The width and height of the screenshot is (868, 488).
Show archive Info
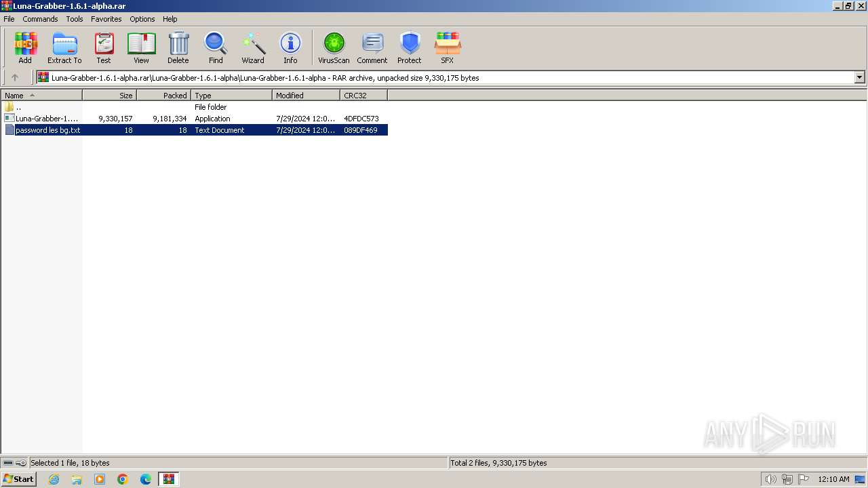[290, 47]
